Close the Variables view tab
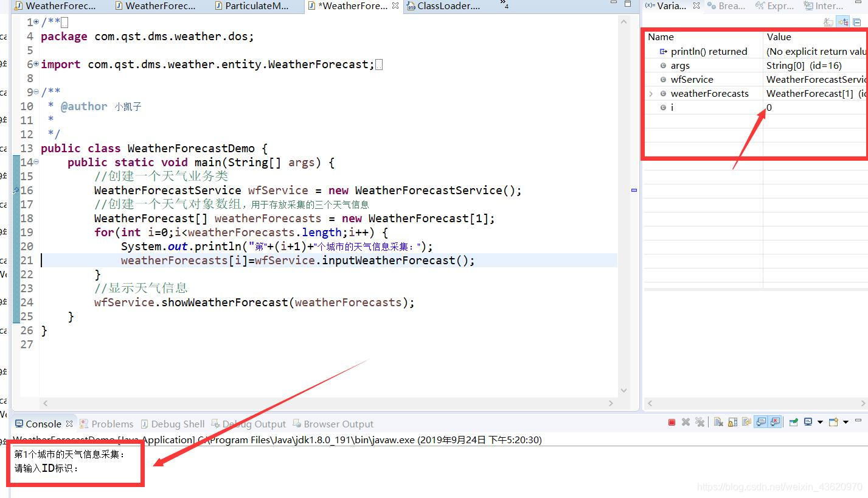This screenshot has width=868, height=498. [x=696, y=5]
